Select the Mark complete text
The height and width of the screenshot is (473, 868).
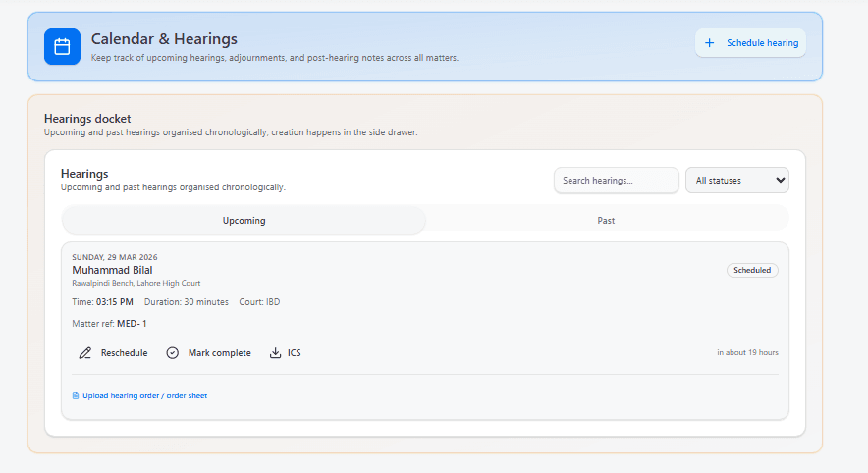219,353
